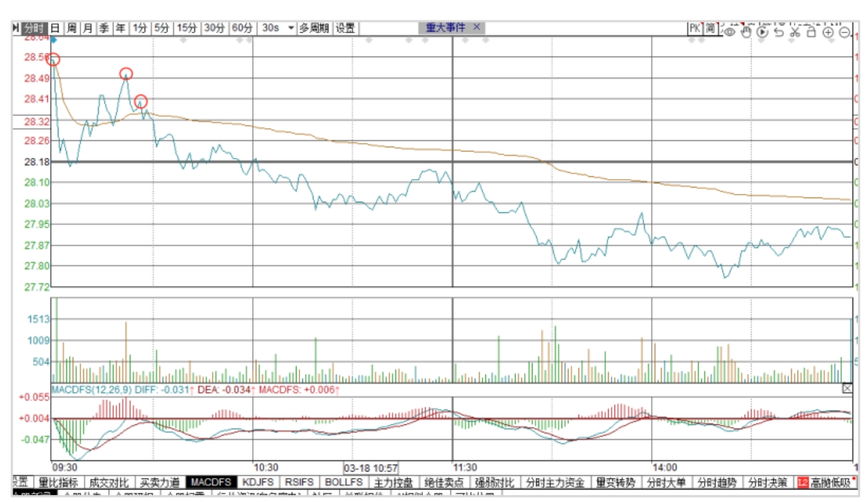Click the circular replay play icon
The image size is (868, 502).
(762, 32)
